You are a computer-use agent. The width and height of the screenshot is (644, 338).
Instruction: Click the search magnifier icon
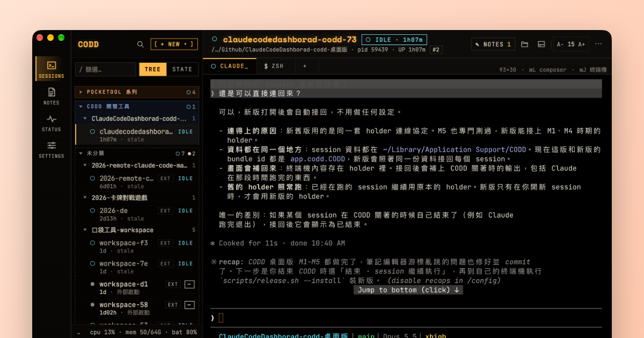click(x=140, y=45)
